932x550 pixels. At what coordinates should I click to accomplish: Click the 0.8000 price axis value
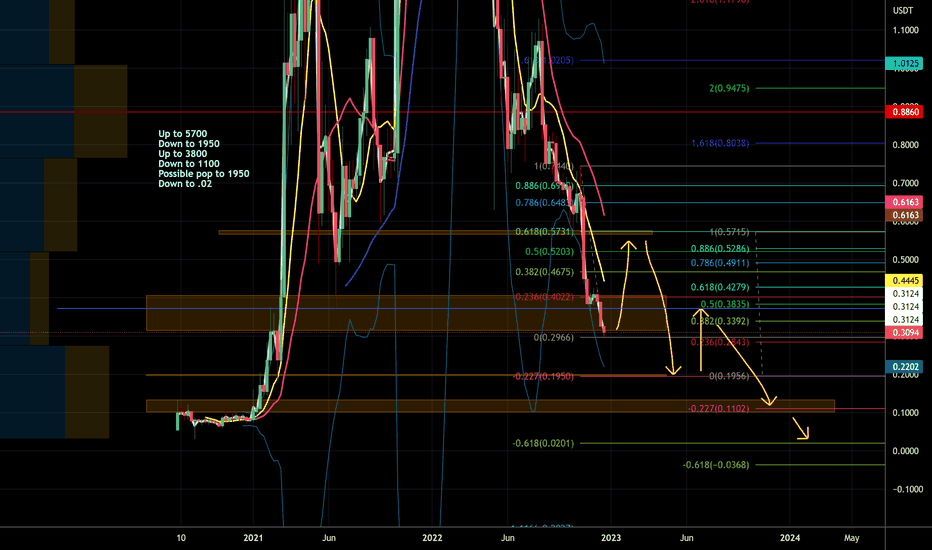(905, 145)
